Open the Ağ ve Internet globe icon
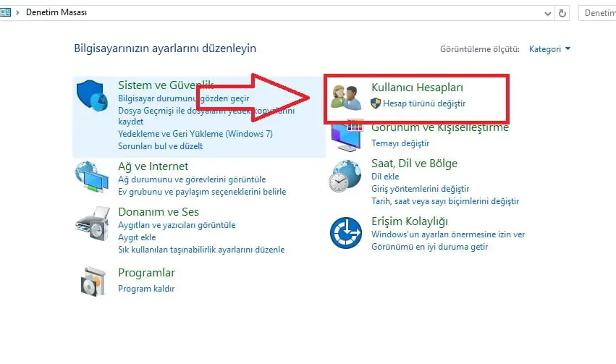The image size is (616, 364). tap(92, 177)
